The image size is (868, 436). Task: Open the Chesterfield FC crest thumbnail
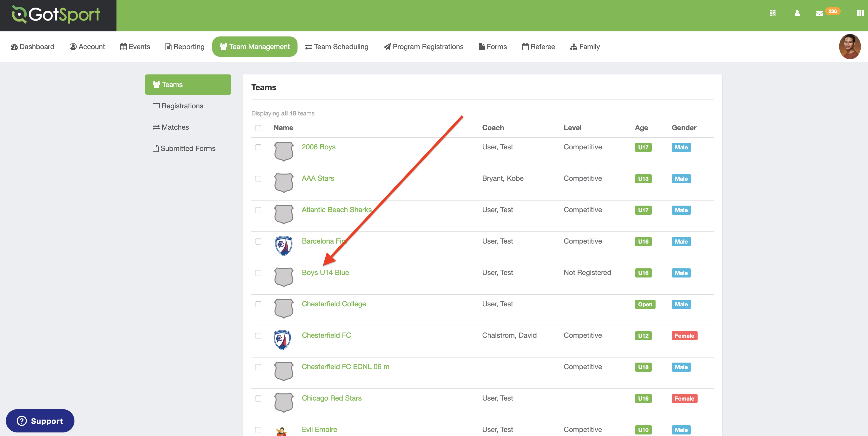click(x=283, y=340)
